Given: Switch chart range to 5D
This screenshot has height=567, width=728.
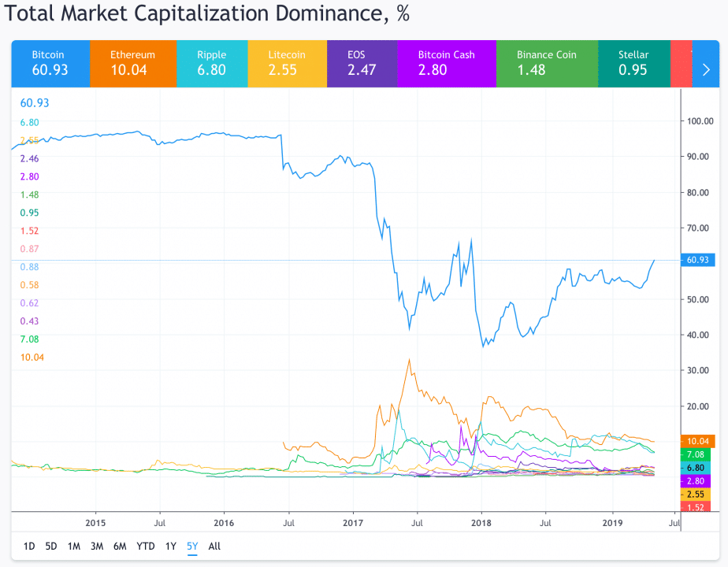Looking at the screenshot, I should click(51, 546).
